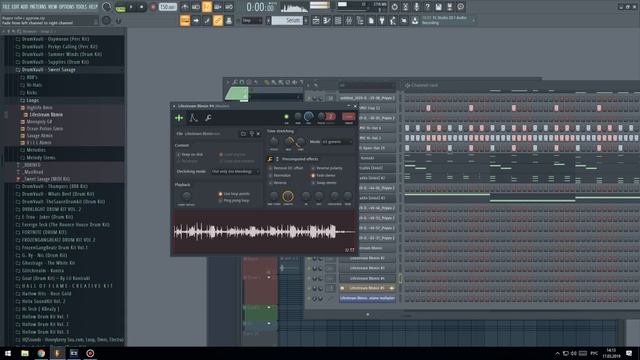
Task: Click the sample waveform preview
Action: click(264, 232)
